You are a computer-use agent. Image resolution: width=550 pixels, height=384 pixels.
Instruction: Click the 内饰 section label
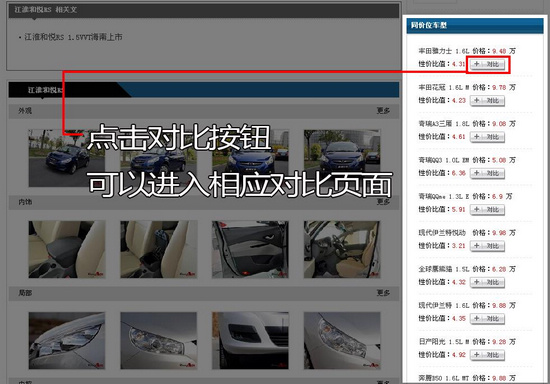[x=25, y=202]
